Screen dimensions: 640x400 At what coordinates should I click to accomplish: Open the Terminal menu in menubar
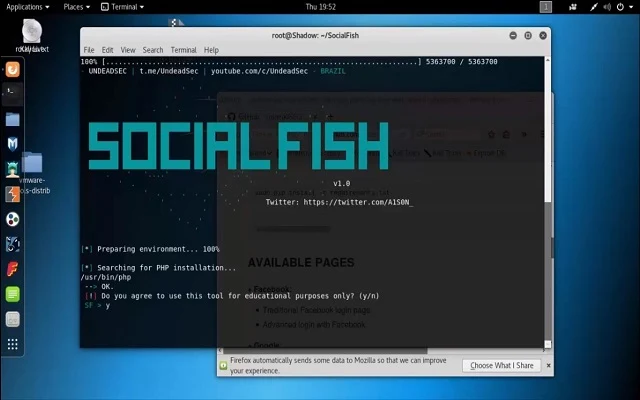(x=183, y=50)
